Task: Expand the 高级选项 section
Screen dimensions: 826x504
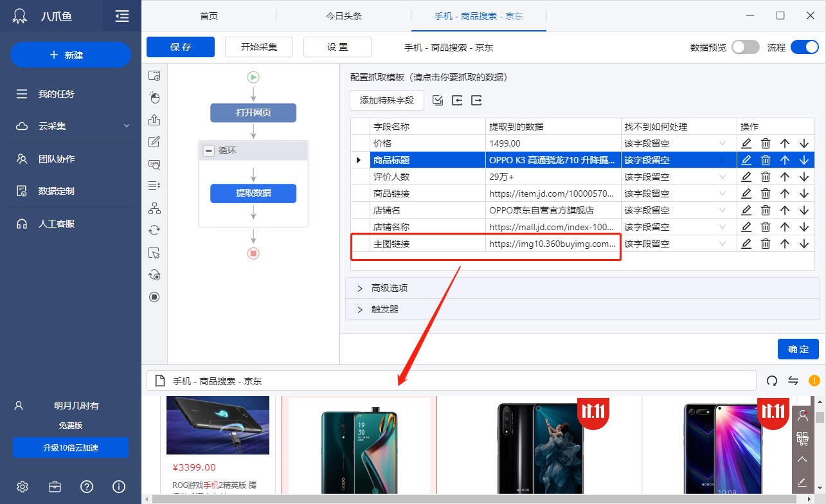Action: click(582, 288)
